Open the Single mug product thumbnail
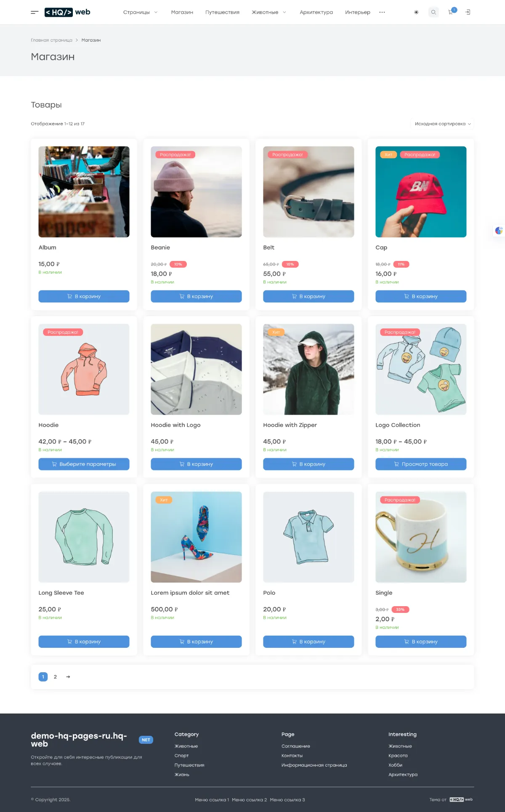This screenshot has height=812, width=505. (x=421, y=537)
